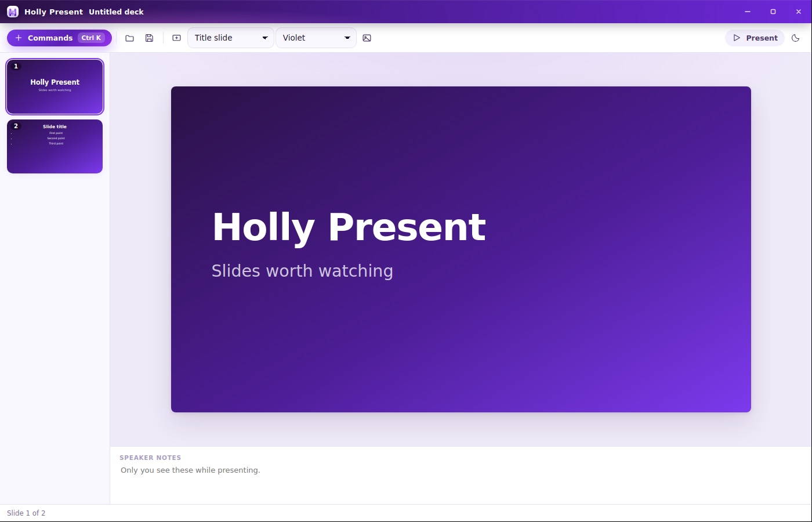The width and height of the screenshot is (812, 522).
Task: Click the Untitled deck name in the title bar
Action: [x=116, y=12]
